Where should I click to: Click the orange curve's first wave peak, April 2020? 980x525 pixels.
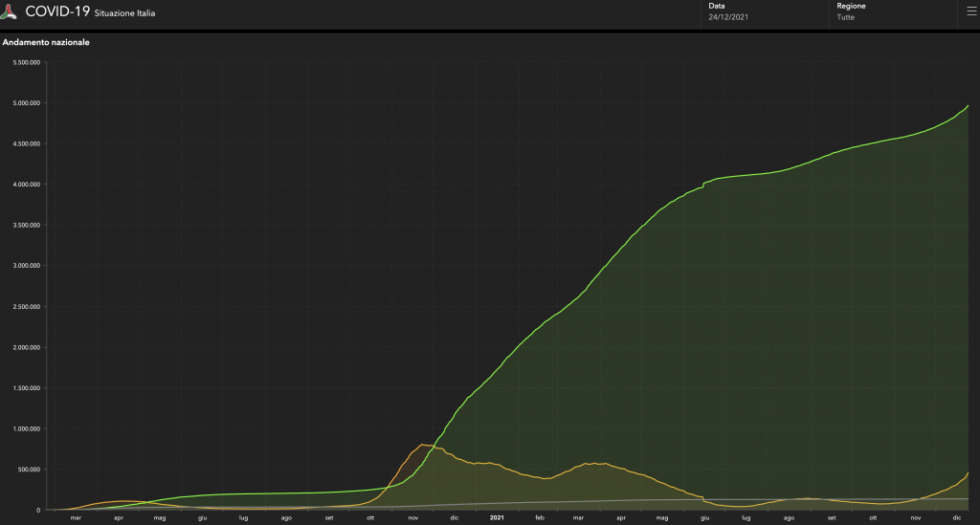(122, 501)
